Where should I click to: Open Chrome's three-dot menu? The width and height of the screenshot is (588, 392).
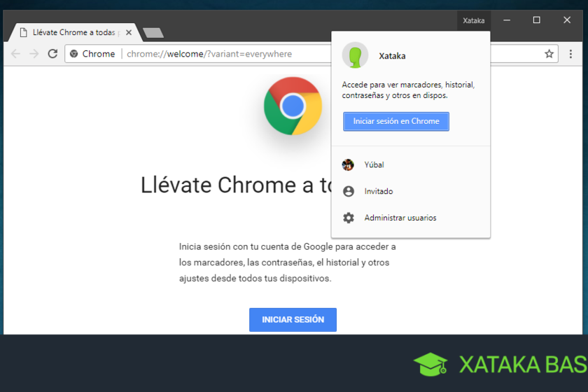coord(570,54)
